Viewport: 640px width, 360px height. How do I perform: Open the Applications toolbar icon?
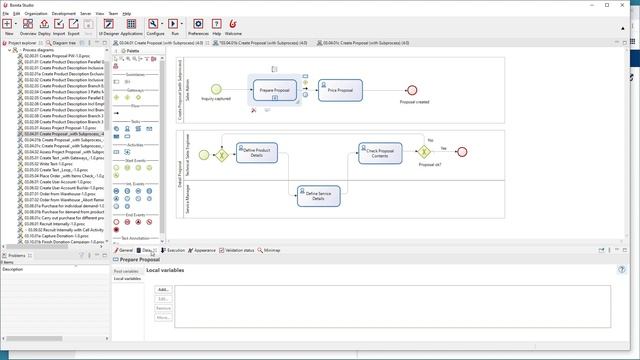(131, 24)
